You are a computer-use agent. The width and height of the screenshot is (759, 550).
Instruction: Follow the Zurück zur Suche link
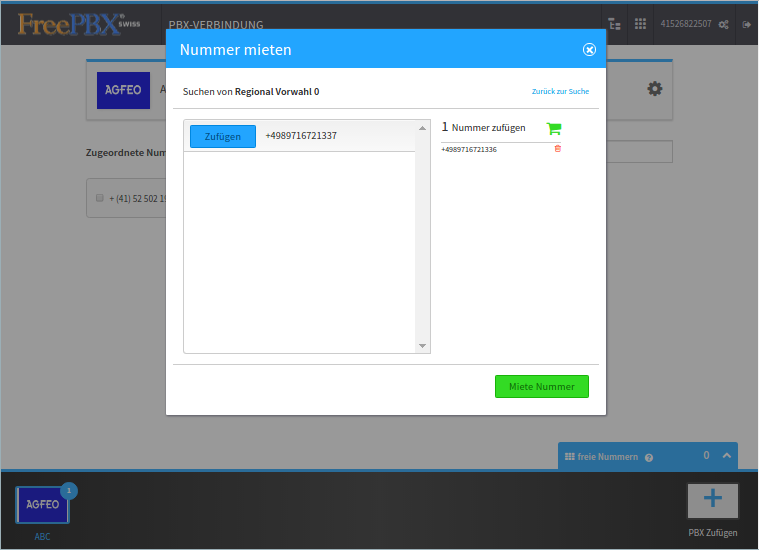(560, 92)
